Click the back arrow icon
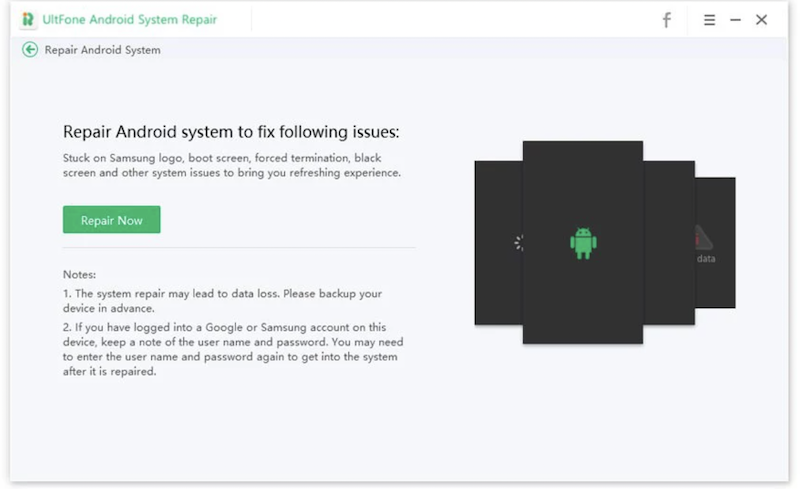 pos(30,50)
